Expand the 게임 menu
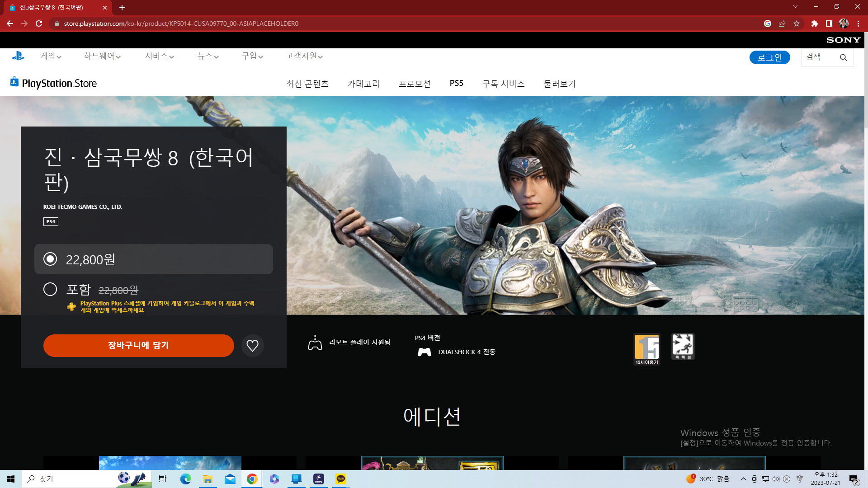868x488 pixels. click(51, 56)
